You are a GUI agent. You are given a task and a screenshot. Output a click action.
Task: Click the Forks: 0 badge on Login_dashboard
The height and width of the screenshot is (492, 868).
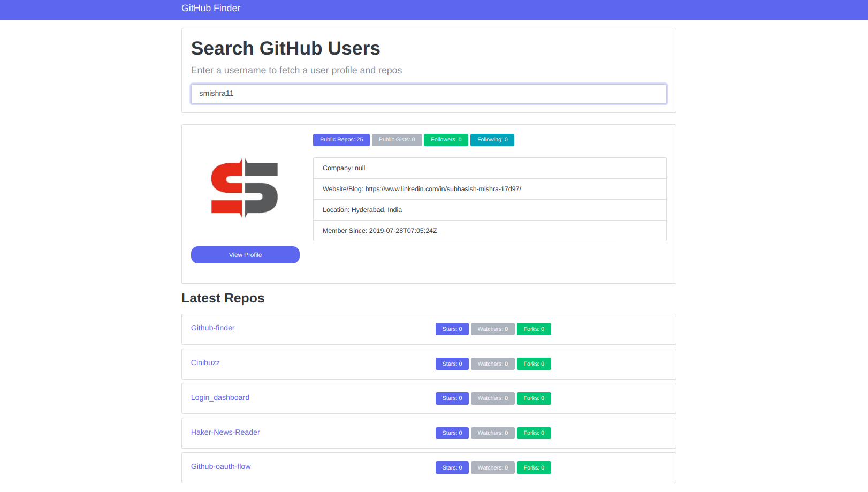click(x=534, y=398)
